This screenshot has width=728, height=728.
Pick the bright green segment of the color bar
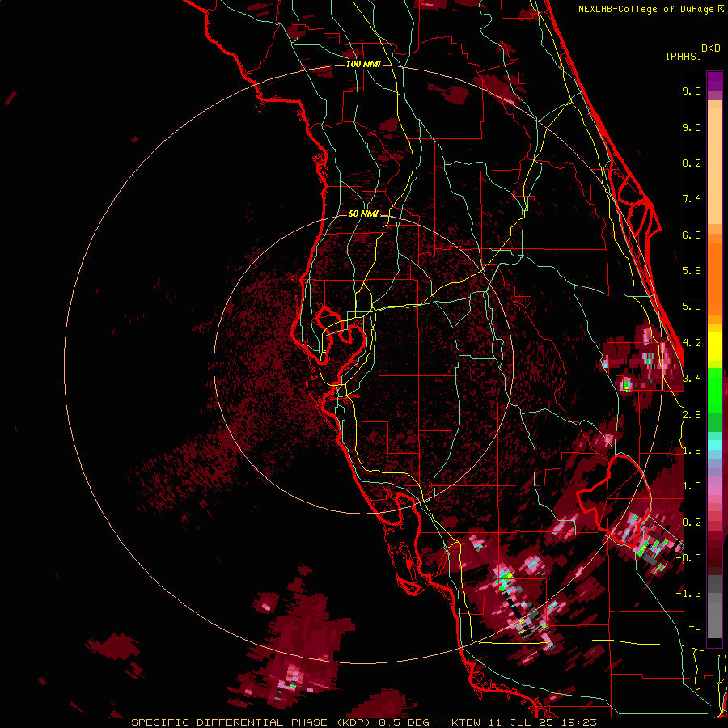point(714,391)
